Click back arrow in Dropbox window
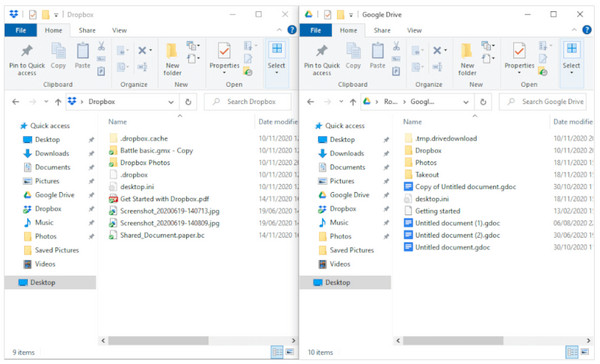Screen dimensions: 600x364 pos(16,102)
